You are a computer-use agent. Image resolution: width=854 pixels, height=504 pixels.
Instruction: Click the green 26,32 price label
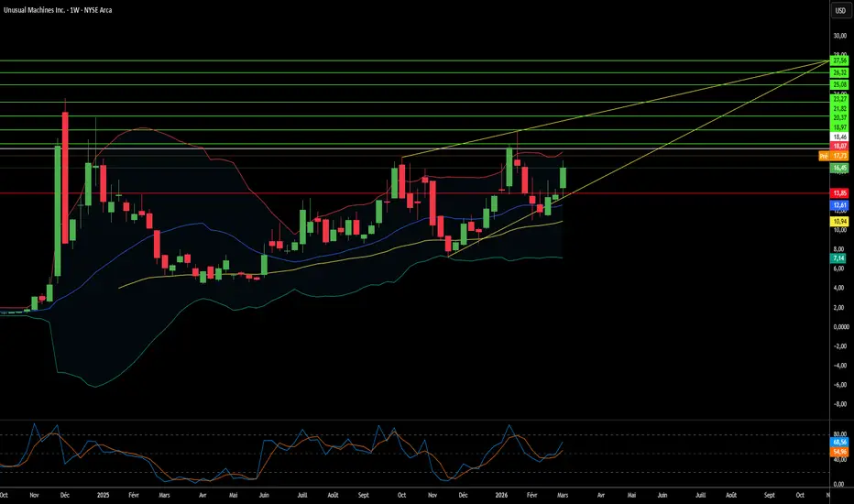click(x=839, y=72)
